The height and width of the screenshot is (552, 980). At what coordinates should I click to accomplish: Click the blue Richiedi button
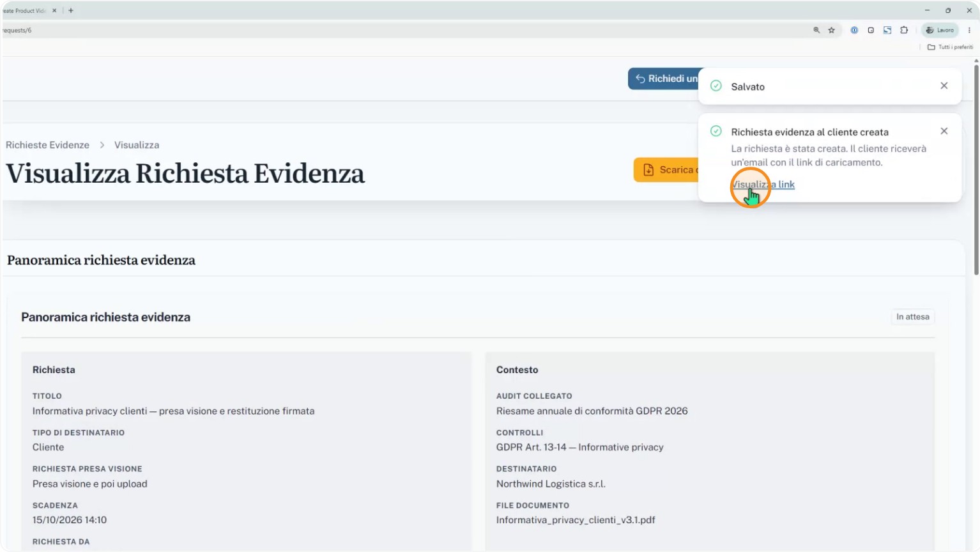point(664,79)
